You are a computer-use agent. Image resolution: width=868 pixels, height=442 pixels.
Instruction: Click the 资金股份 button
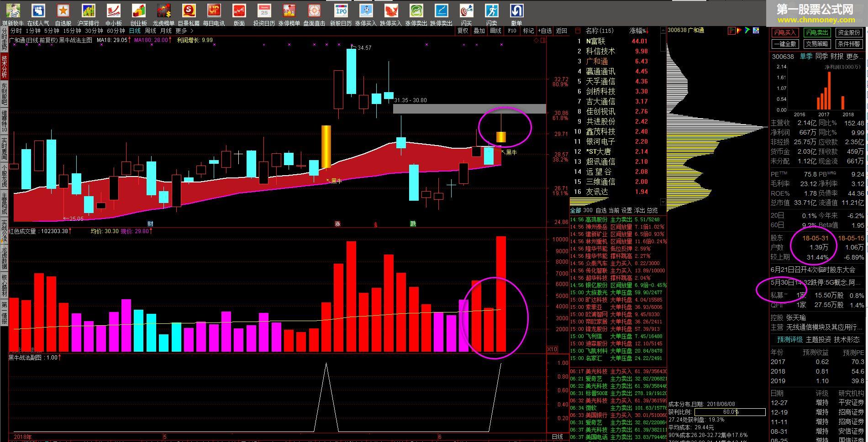(x=849, y=32)
